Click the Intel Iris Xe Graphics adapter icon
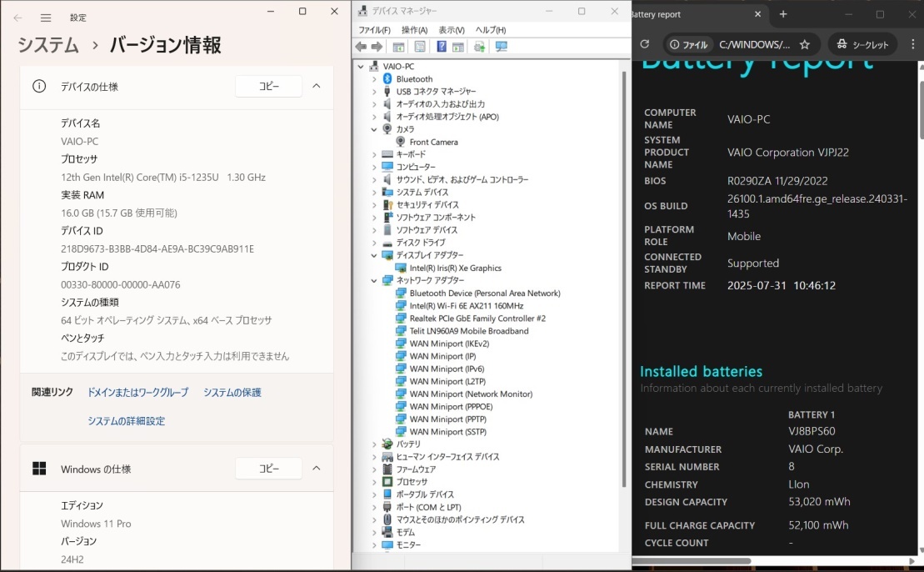 [x=401, y=268]
